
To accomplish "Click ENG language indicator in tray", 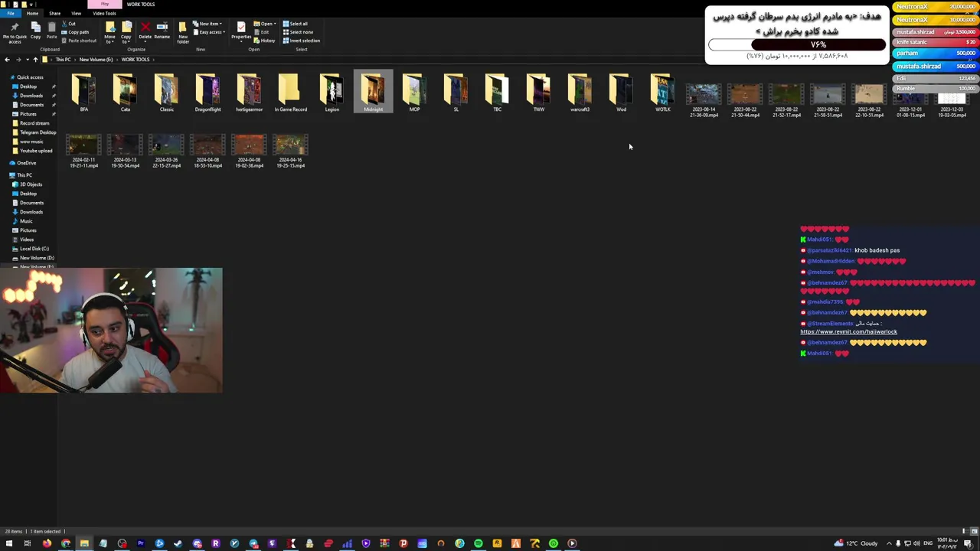I will pos(929,543).
